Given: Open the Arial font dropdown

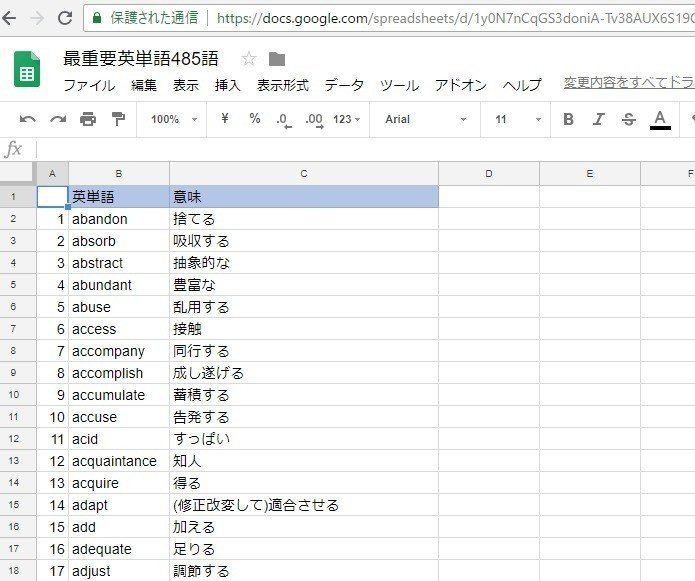Looking at the screenshot, I should click(425, 119).
